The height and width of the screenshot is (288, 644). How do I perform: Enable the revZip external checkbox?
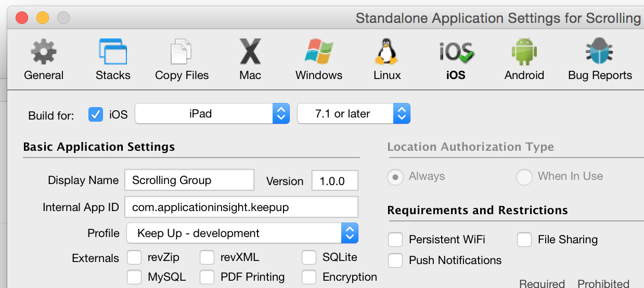[134, 257]
